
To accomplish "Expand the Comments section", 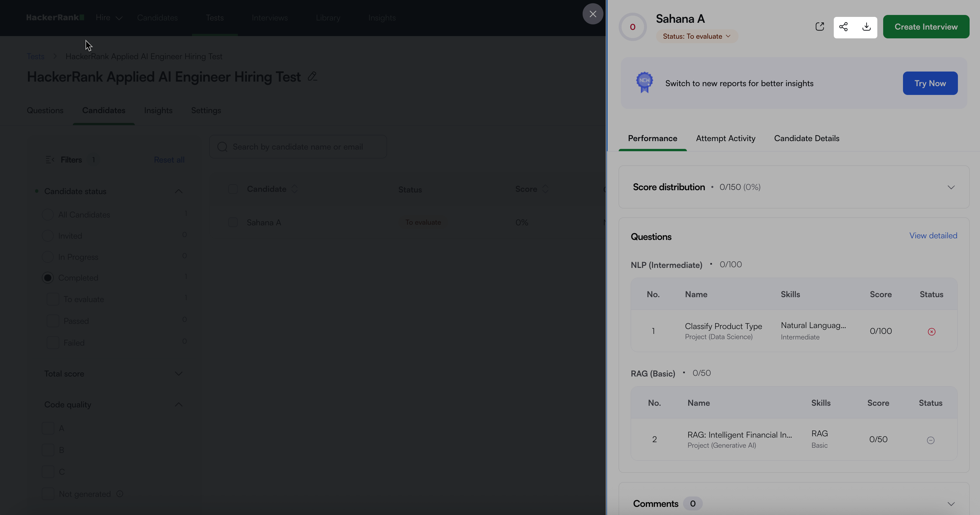I will [951, 504].
